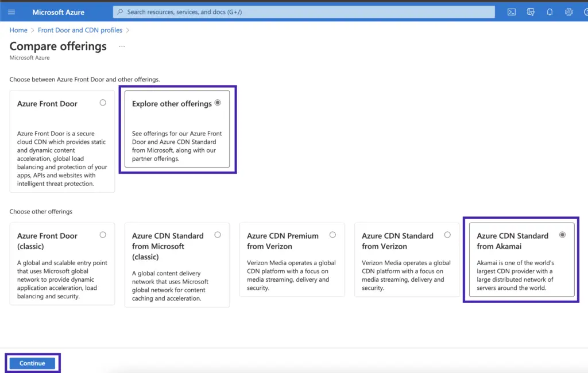This screenshot has height=373, width=588.
Task: Click 'Choose between Azure Front Door and other offerings' text
Action: [x=85, y=79]
